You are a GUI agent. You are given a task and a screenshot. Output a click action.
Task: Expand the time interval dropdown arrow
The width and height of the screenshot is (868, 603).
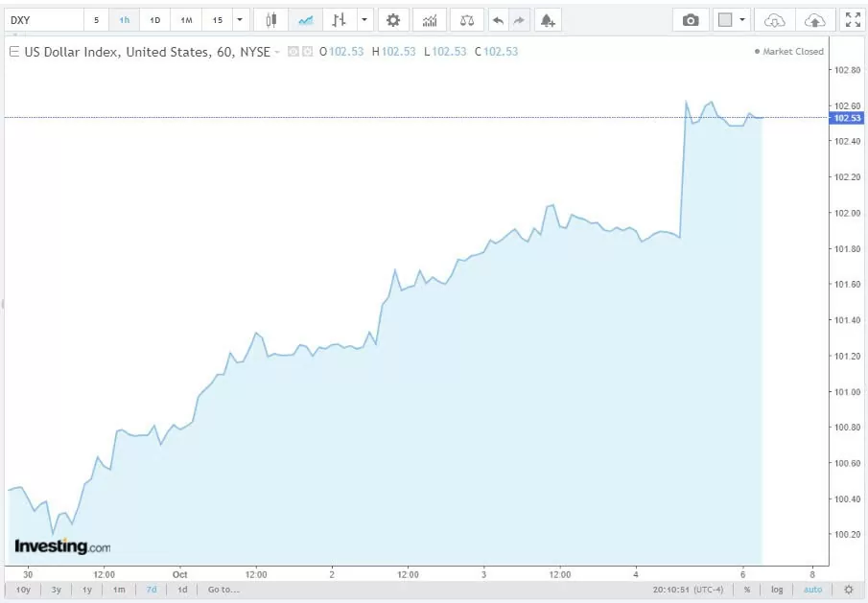(x=240, y=20)
